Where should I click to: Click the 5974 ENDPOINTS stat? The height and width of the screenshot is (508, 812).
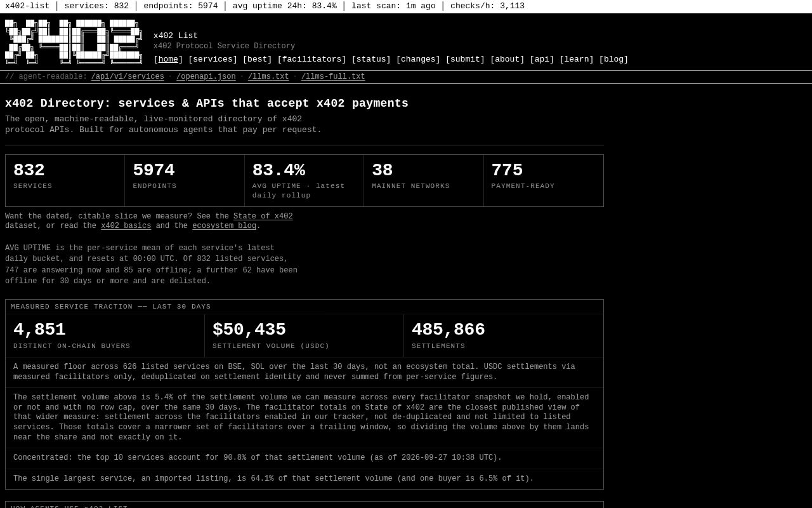[185, 180]
